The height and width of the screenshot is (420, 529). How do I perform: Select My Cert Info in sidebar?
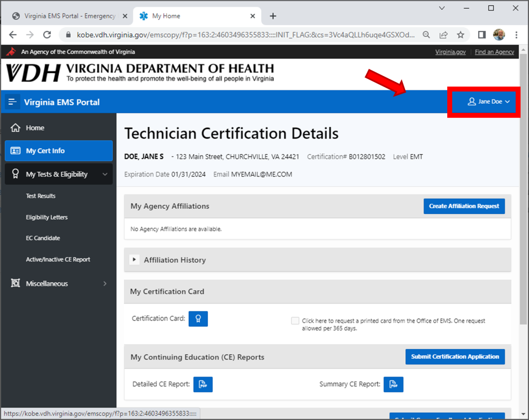pyautogui.click(x=59, y=151)
